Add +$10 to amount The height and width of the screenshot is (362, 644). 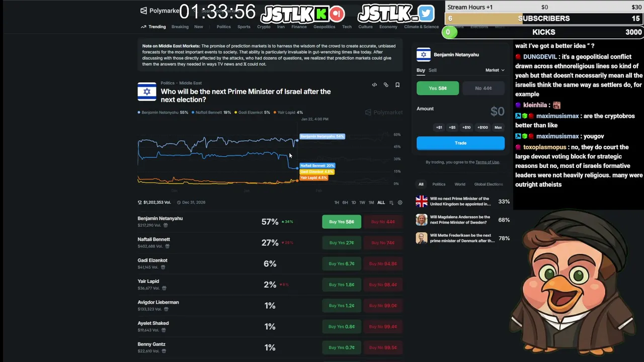click(466, 127)
